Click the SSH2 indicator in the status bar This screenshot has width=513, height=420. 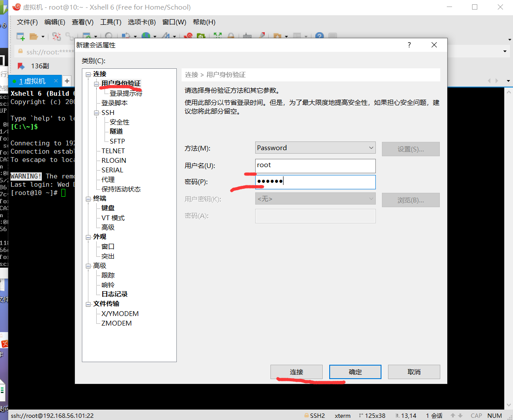point(314,415)
